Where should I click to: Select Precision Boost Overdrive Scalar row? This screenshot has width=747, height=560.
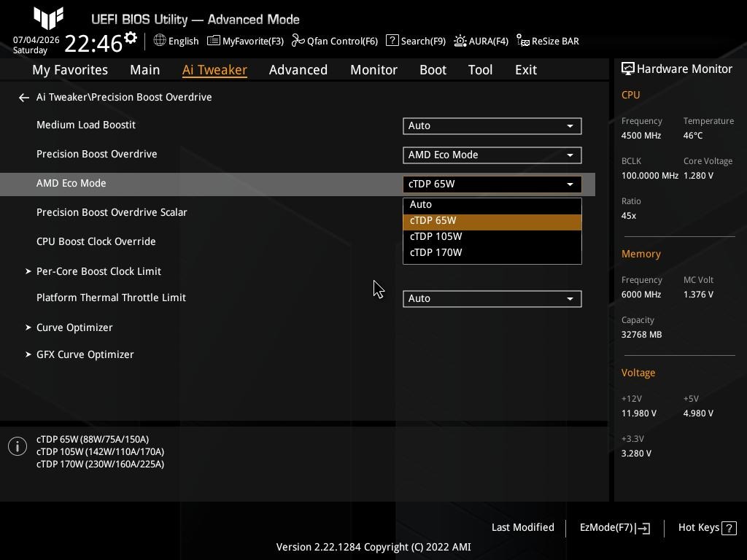coord(112,212)
